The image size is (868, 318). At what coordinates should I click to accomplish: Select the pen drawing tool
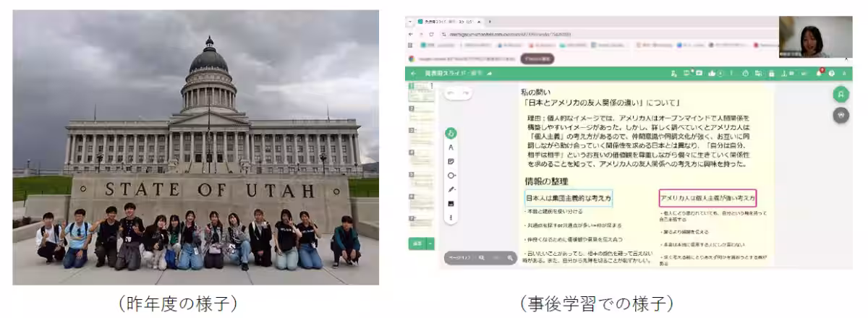pos(451,189)
